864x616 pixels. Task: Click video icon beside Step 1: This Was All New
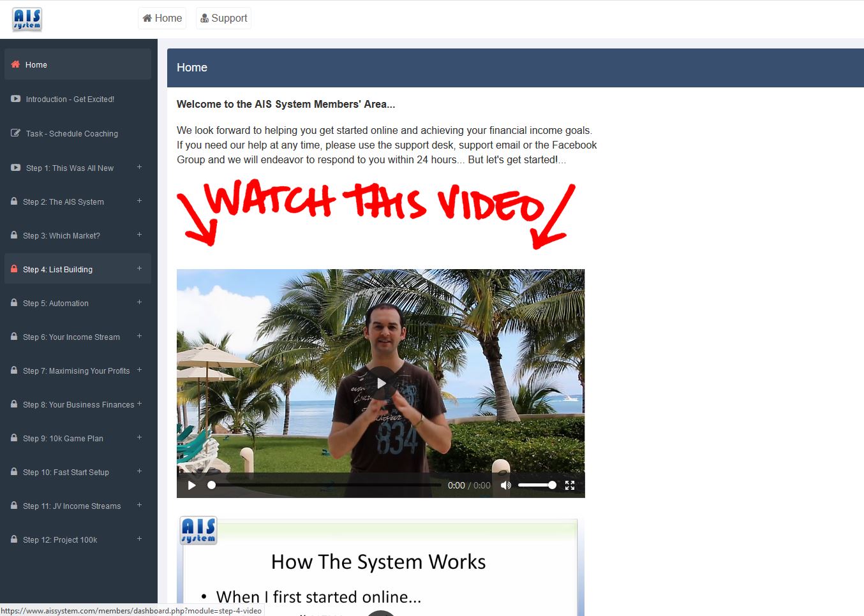pyautogui.click(x=15, y=168)
